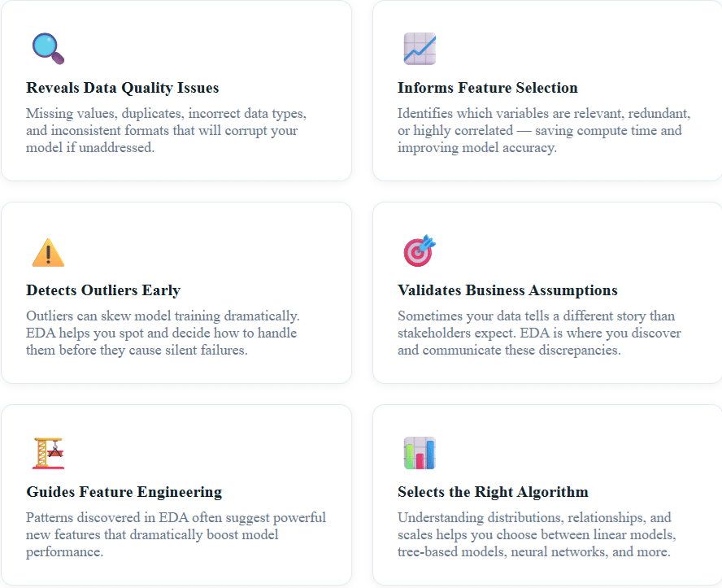Click the orange warning triangle icon
Viewport: 722px width, 588px height.
(48, 252)
